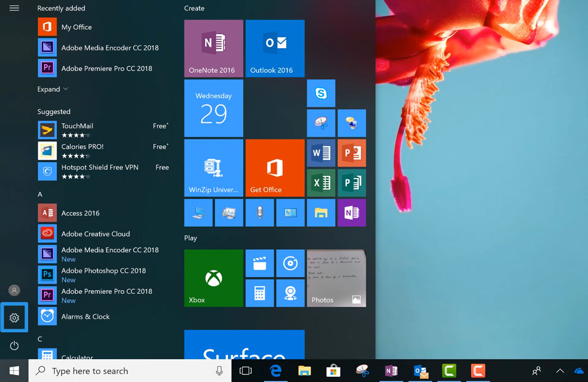Open the Maps tile
588x382 pixels.
pyautogui.click(x=290, y=293)
